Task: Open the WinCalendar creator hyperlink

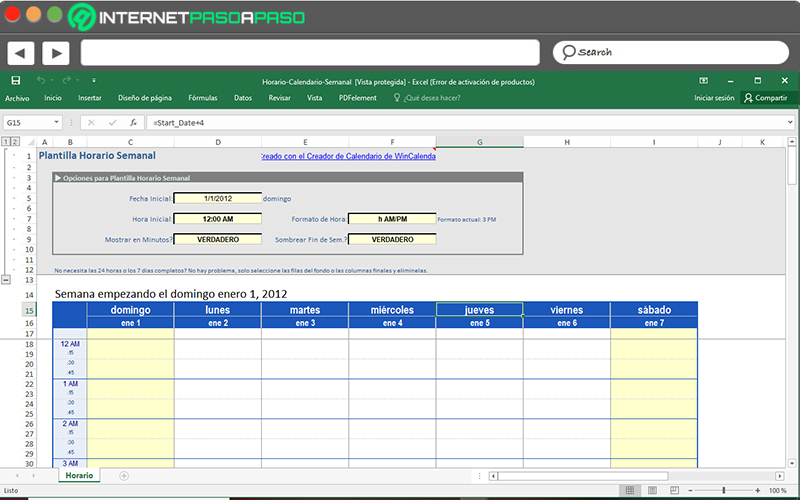Action: click(x=348, y=156)
